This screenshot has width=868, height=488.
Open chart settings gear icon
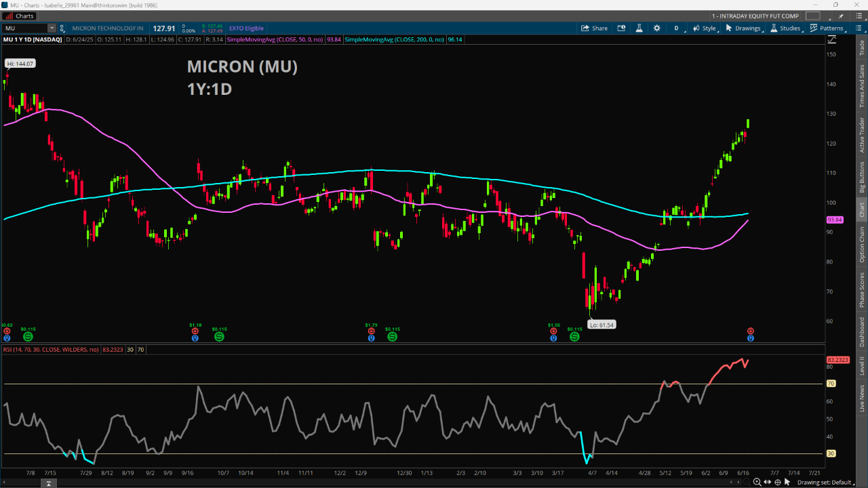point(656,28)
